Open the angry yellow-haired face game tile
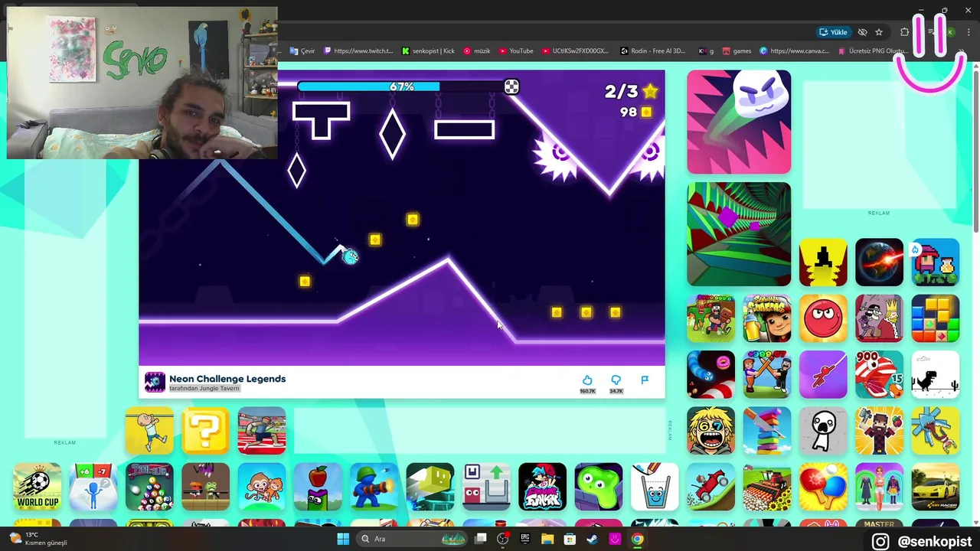The width and height of the screenshot is (980, 551). pyautogui.click(x=710, y=431)
